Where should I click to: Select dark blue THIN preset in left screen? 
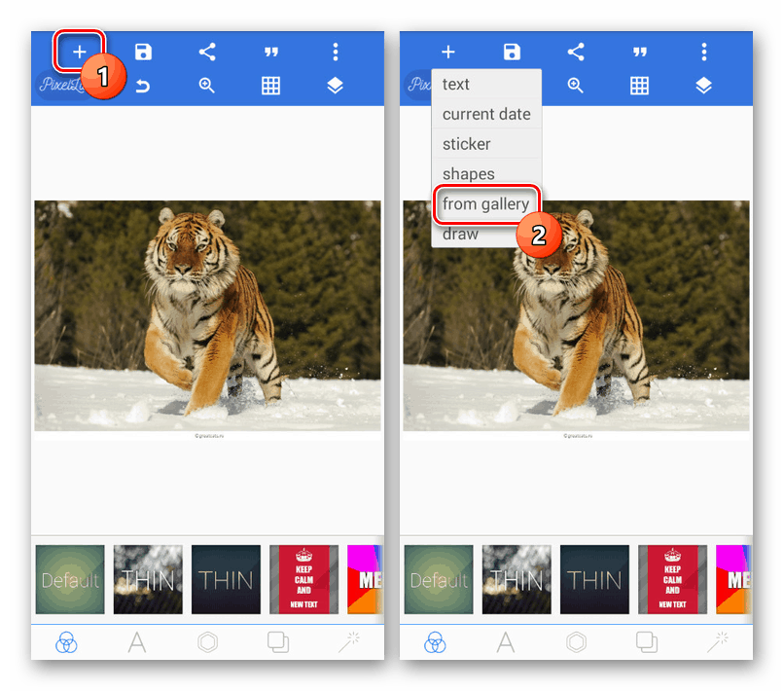(x=226, y=579)
